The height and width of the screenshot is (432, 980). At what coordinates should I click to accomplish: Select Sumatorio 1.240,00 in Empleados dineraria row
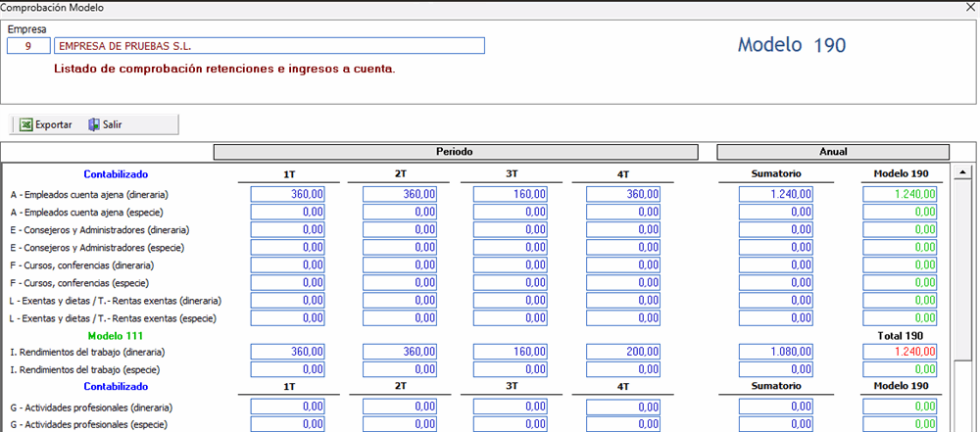[x=777, y=195]
